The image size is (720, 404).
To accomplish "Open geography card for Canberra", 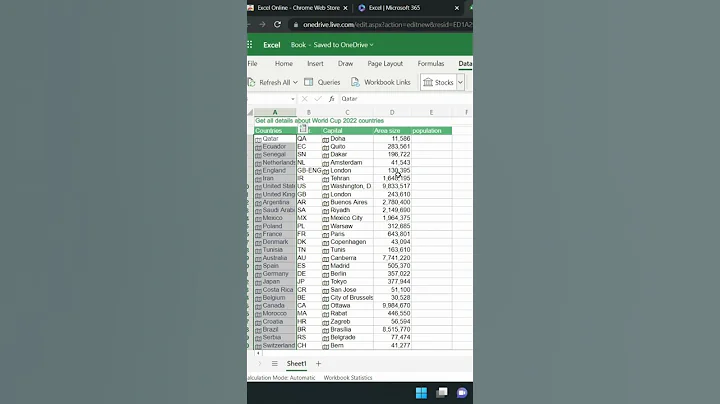I will (326, 258).
